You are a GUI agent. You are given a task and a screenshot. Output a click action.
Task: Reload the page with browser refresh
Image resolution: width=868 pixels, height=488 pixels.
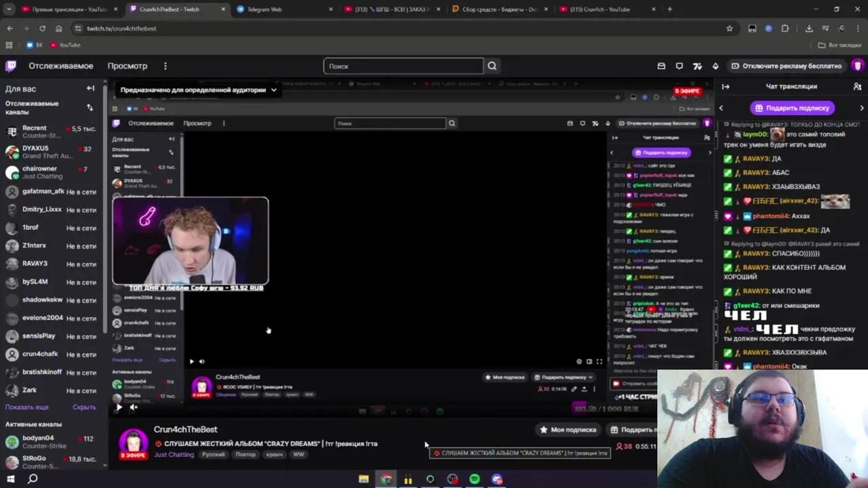(x=42, y=28)
